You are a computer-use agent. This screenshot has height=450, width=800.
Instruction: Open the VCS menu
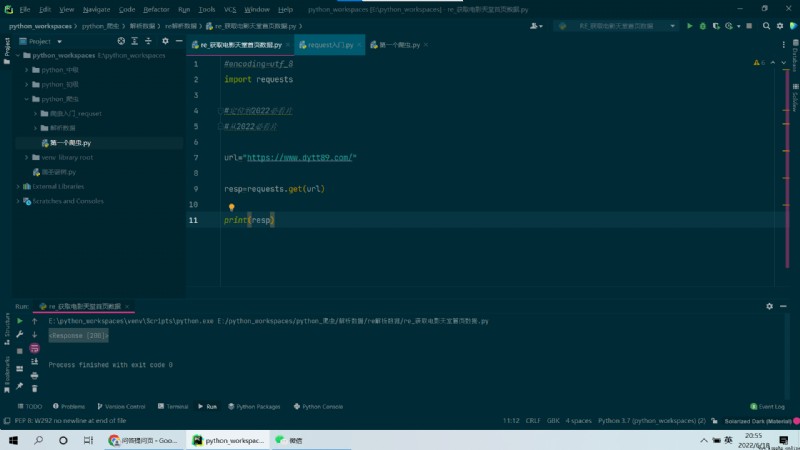click(230, 9)
